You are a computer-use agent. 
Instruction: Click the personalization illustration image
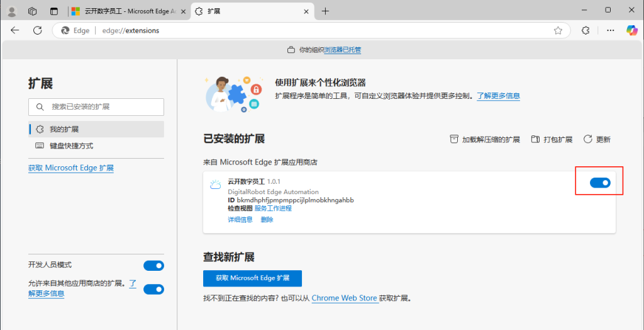click(x=233, y=94)
